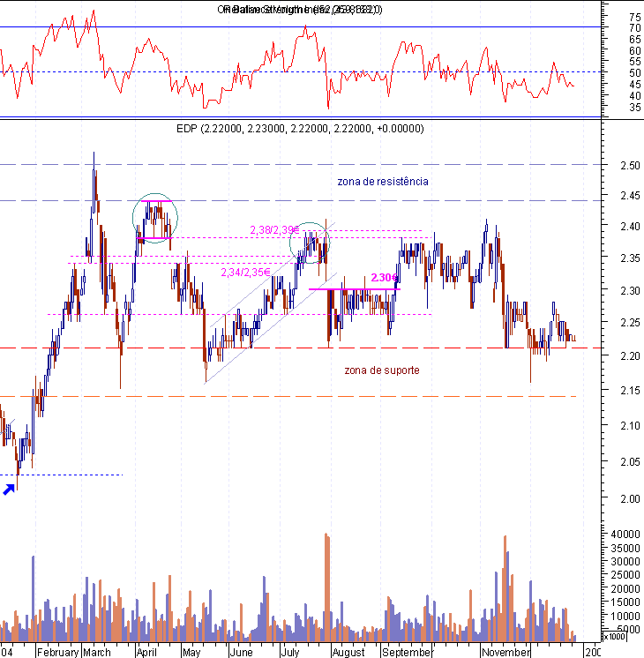The width and height of the screenshot is (644, 658).
Task: Click the 50 value on RSI axis
Action: tap(634, 73)
